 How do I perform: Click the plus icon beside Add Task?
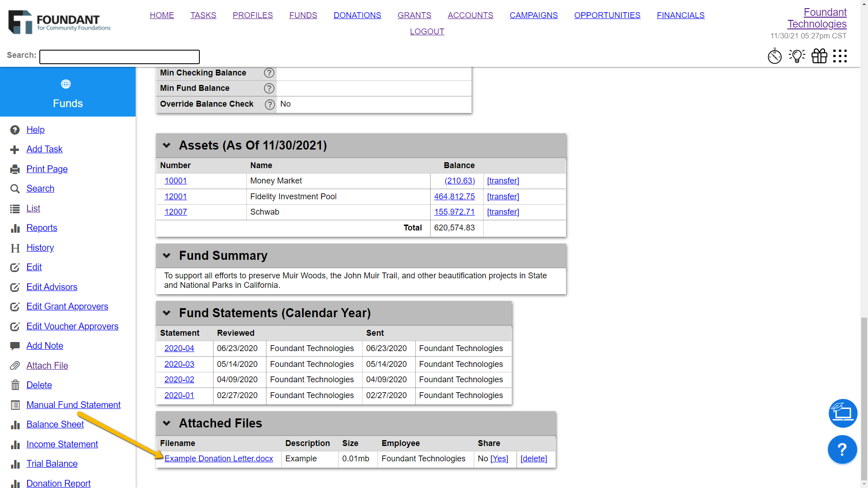[x=15, y=150]
